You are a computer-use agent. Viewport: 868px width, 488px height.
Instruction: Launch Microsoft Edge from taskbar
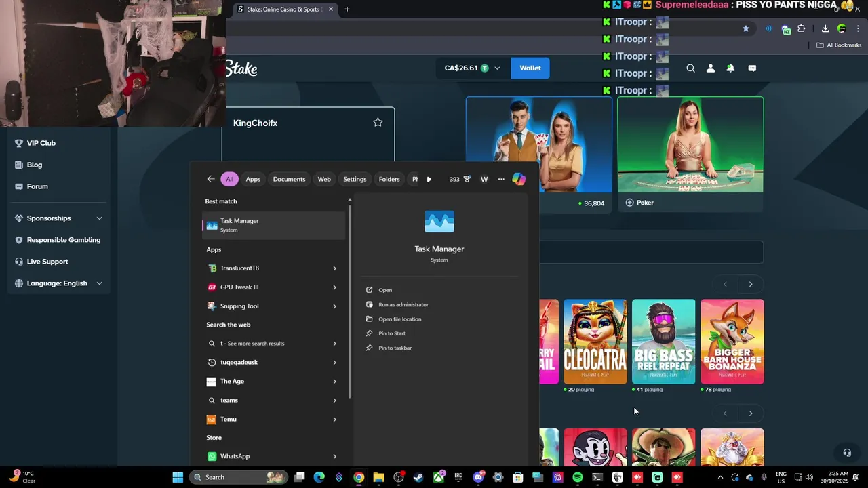pyautogui.click(x=319, y=477)
